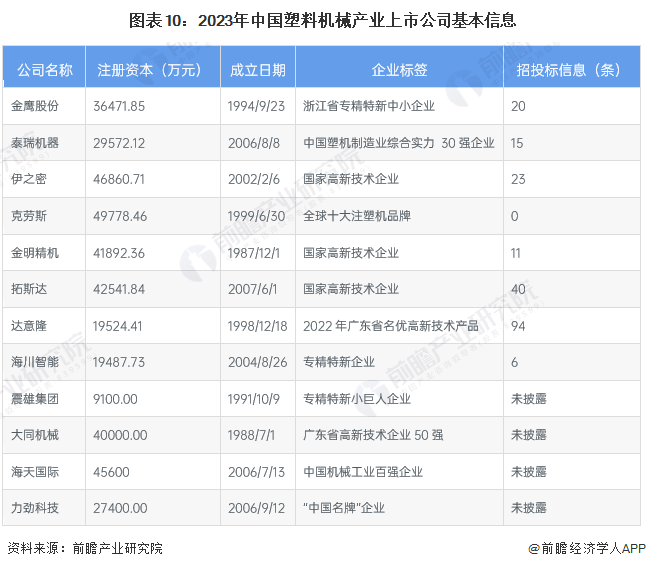Select company name 达意隆
Viewport: 646px width, 569px height.
click(x=29, y=326)
